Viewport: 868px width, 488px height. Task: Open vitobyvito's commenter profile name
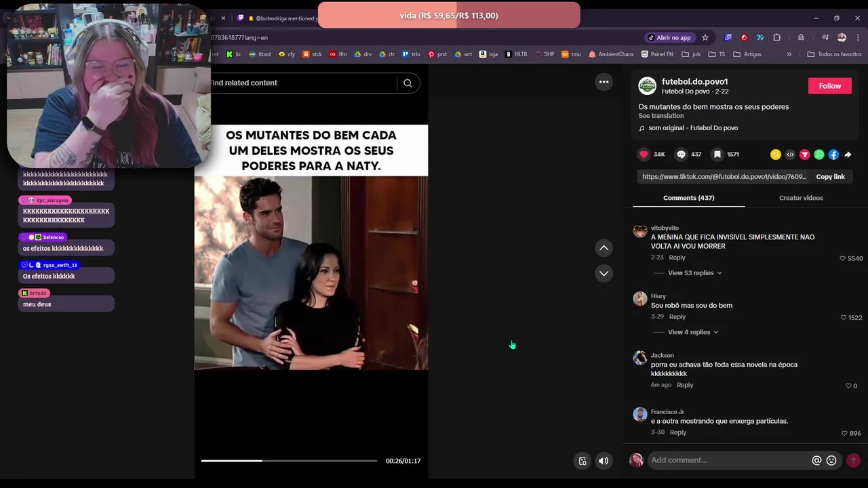click(x=665, y=228)
